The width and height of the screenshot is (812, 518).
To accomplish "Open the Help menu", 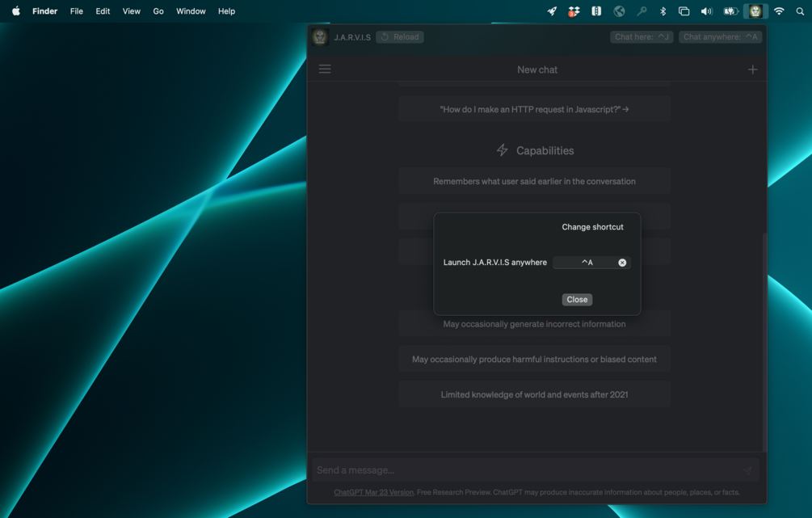I will point(226,11).
